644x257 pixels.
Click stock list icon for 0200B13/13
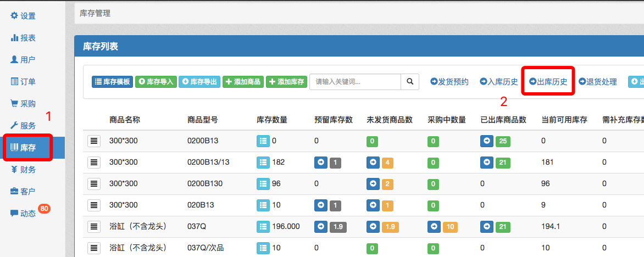(x=263, y=162)
